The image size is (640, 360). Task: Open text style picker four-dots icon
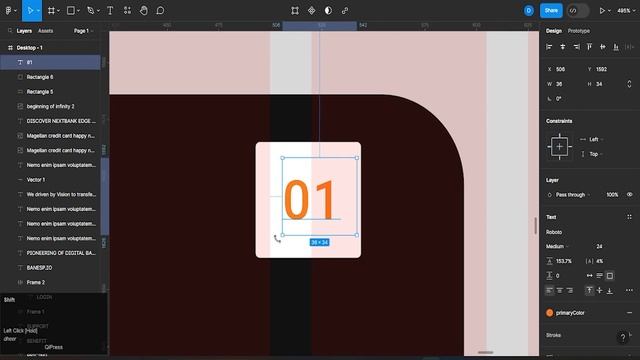point(629,217)
